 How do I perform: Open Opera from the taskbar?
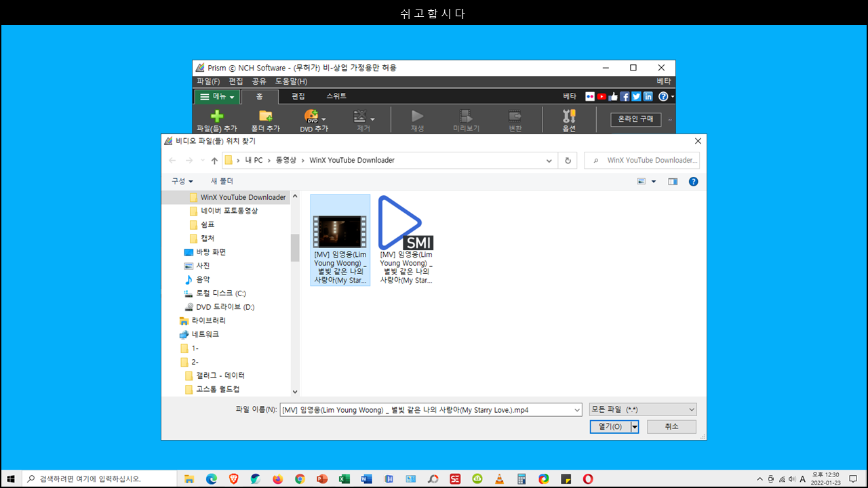click(588, 479)
